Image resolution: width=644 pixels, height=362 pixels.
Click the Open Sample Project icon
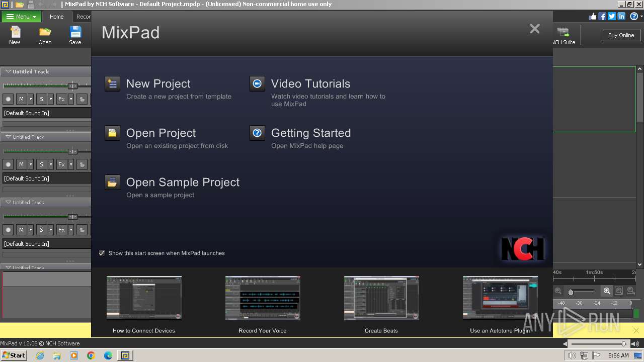coord(112,183)
